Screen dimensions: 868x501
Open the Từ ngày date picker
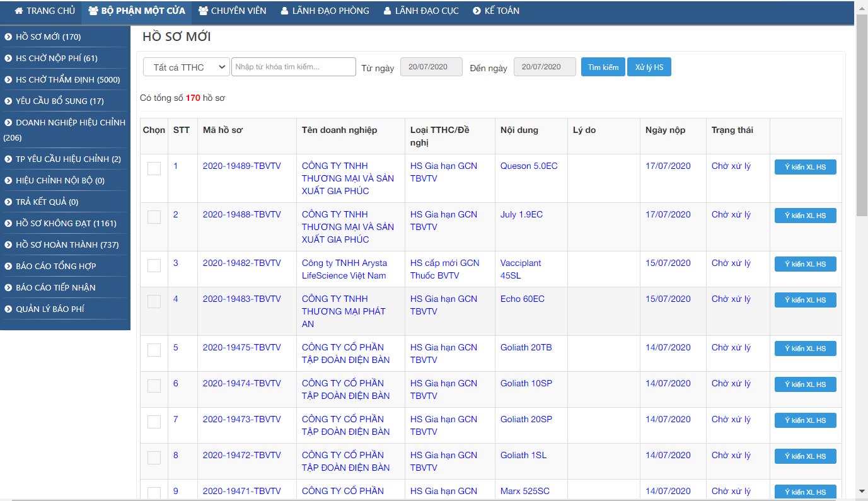[431, 67]
